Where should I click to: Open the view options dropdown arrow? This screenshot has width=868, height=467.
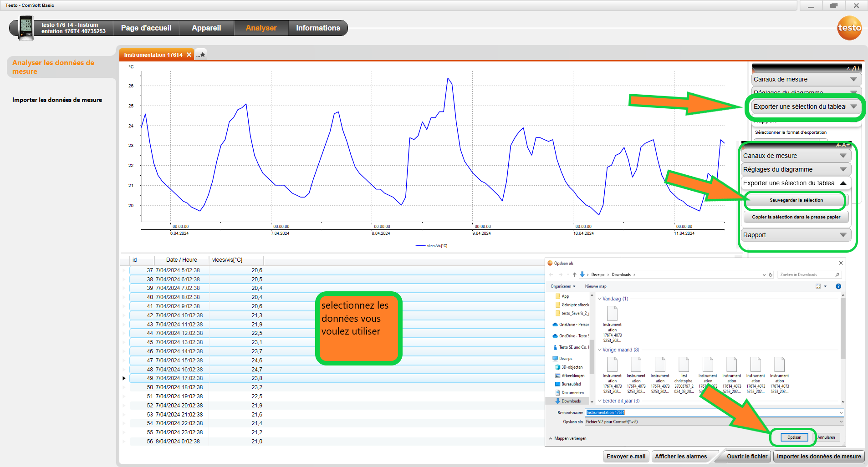click(825, 286)
